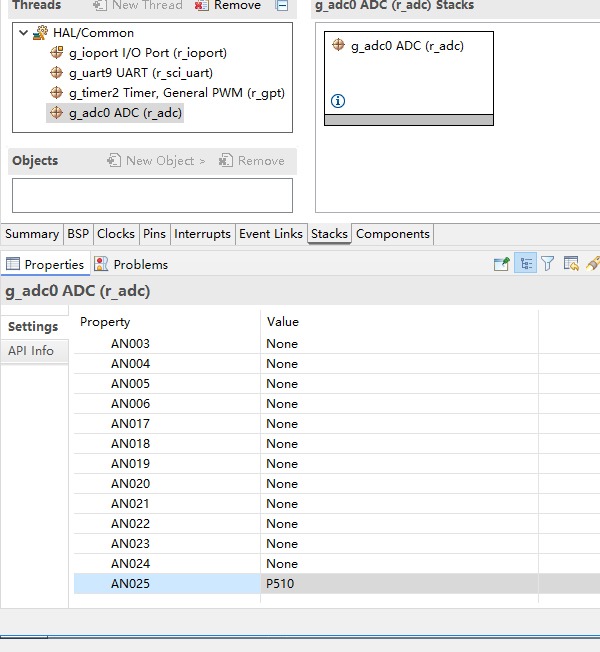Select the AN018 property row
Image resolution: width=600 pixels, height=652 pixels.
coord(337,443)
